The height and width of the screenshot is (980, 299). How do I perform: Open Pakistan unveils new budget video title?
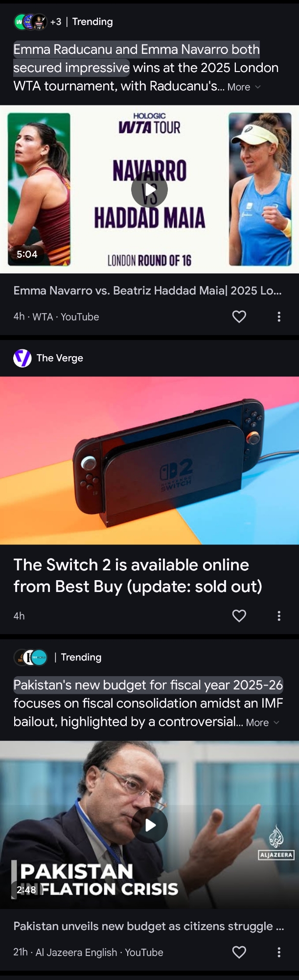tap(148, 926)
